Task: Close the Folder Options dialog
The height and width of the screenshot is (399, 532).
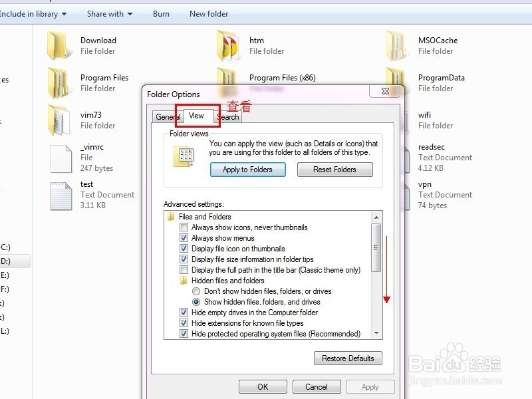Action: coord(385,91)
